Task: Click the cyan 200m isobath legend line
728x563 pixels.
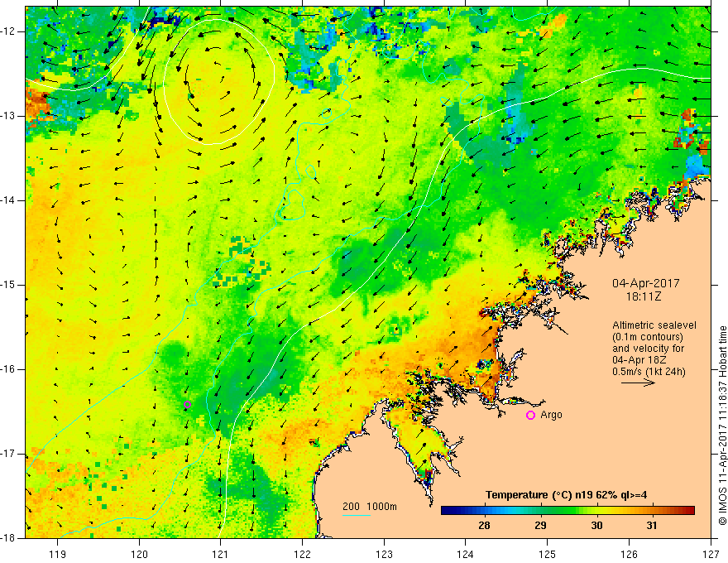Action: tap(356, 515)
